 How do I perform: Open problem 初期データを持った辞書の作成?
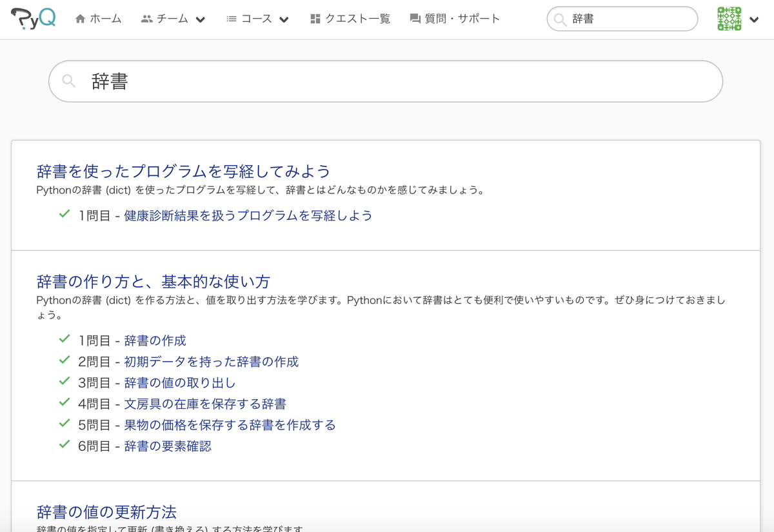(212, 362)
